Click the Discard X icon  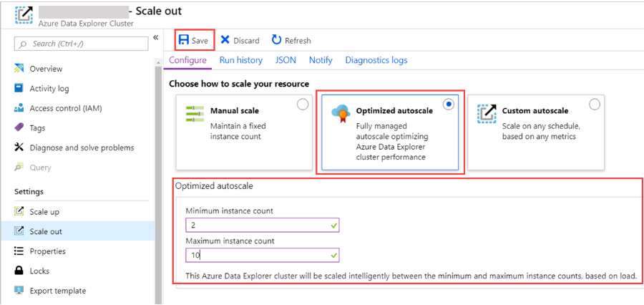click(225, 40)
